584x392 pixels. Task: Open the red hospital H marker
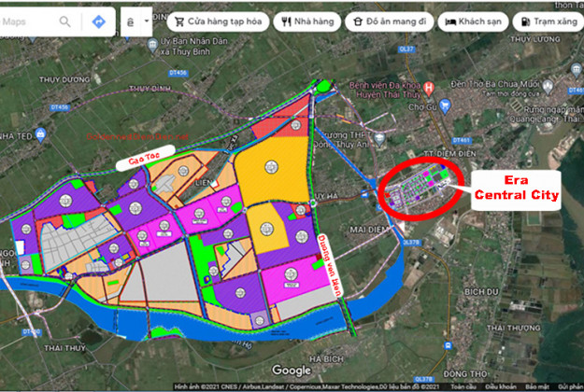pos(429,90)
